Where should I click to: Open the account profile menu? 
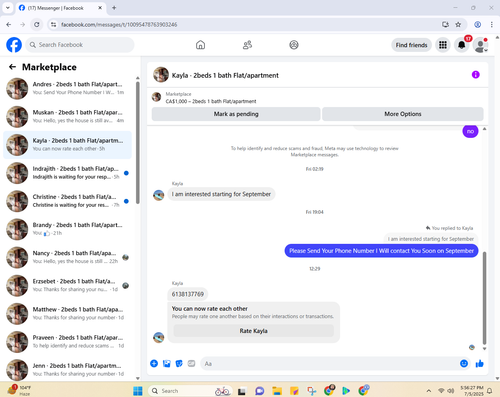click(480, 45)
